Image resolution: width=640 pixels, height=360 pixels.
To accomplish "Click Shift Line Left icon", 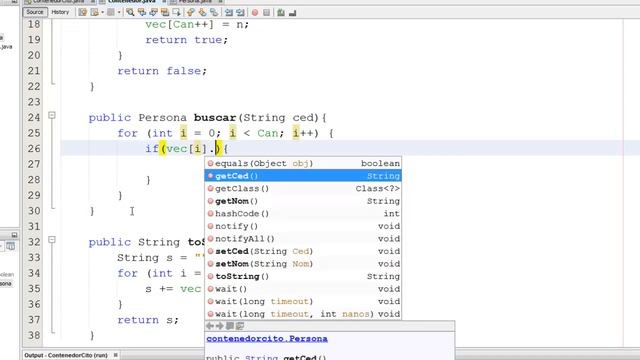I will tap(229, 13).
